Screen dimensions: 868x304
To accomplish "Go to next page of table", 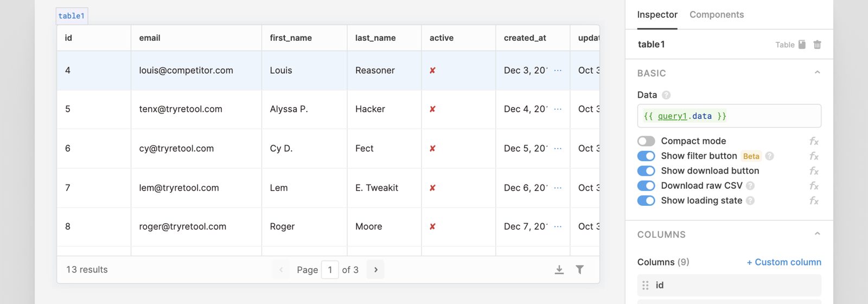I will click(375, 270).
